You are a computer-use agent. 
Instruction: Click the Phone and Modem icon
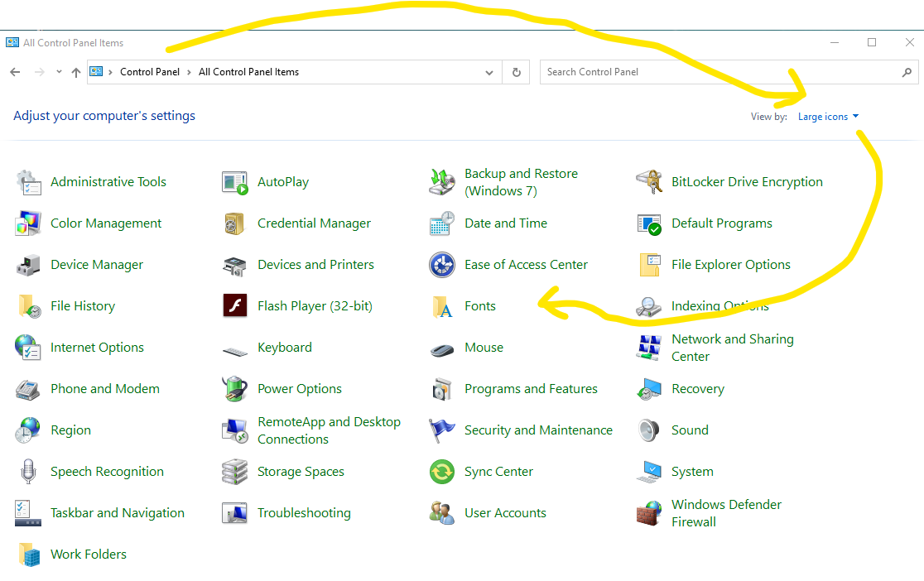27,390
